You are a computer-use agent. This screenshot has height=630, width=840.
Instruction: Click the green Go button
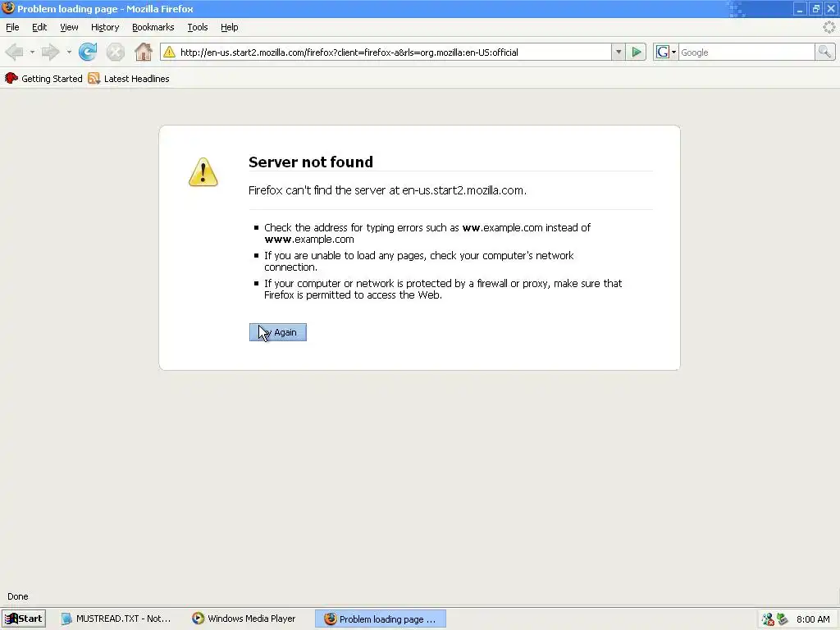(637, 52)
